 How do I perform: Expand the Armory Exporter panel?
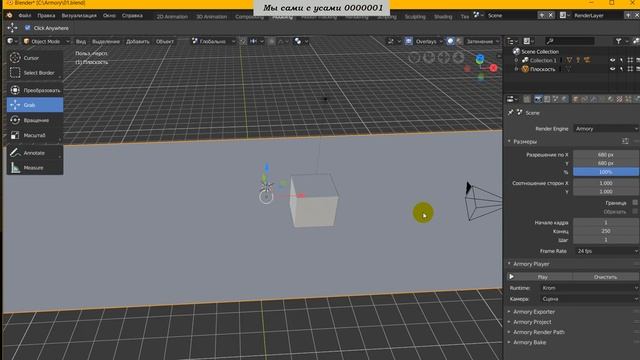click(534, 312)
